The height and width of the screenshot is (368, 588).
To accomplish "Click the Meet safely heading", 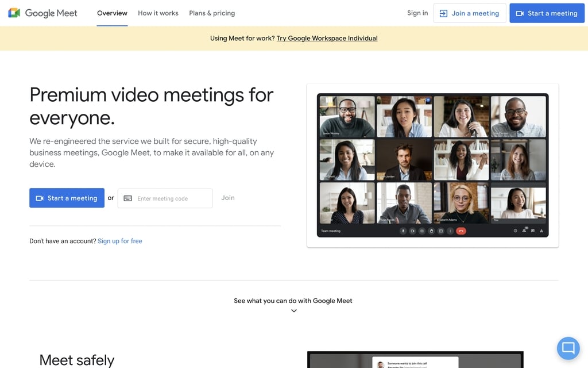I will [x=77, y=361].
